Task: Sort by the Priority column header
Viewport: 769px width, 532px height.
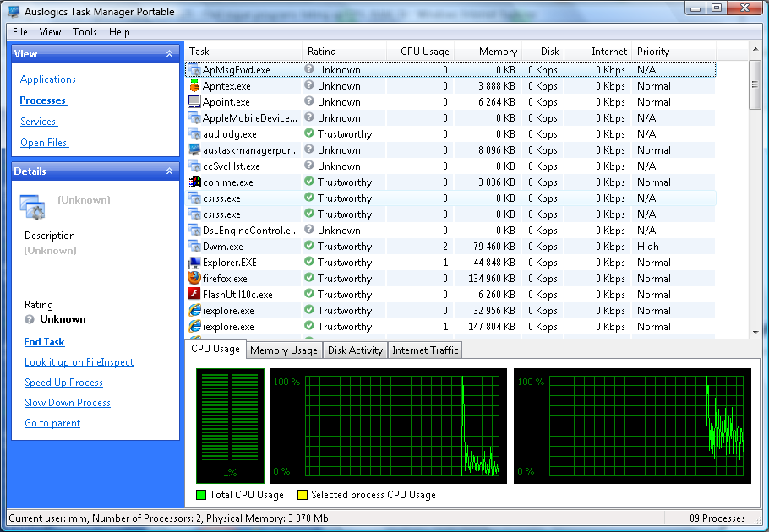Action: coord(674,52)
